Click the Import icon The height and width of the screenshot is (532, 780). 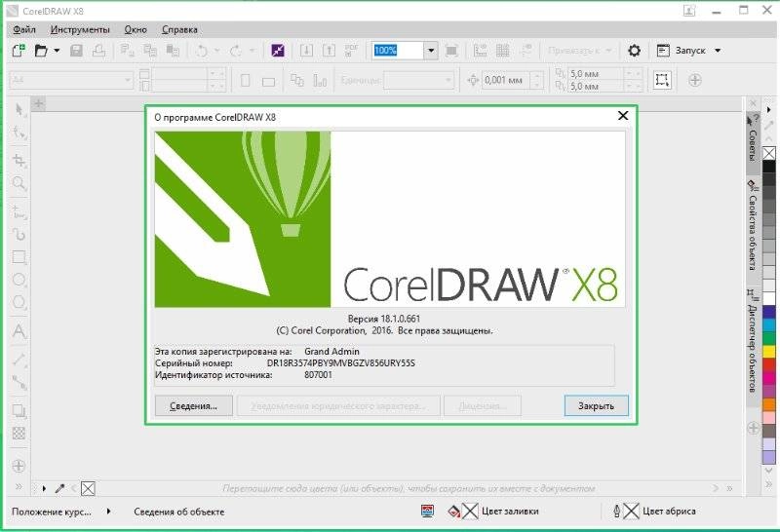(306, 51)
